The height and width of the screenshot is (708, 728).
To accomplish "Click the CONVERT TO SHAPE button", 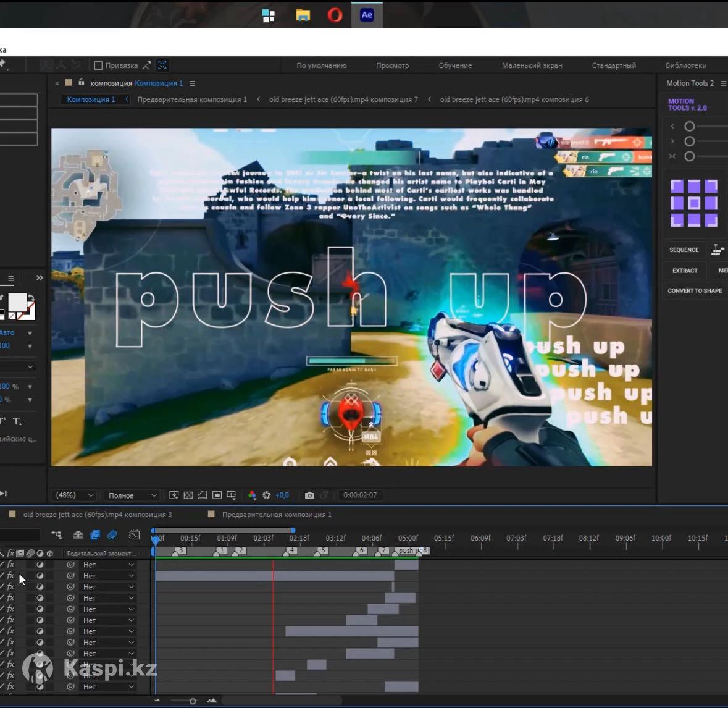I will point(695,291).
